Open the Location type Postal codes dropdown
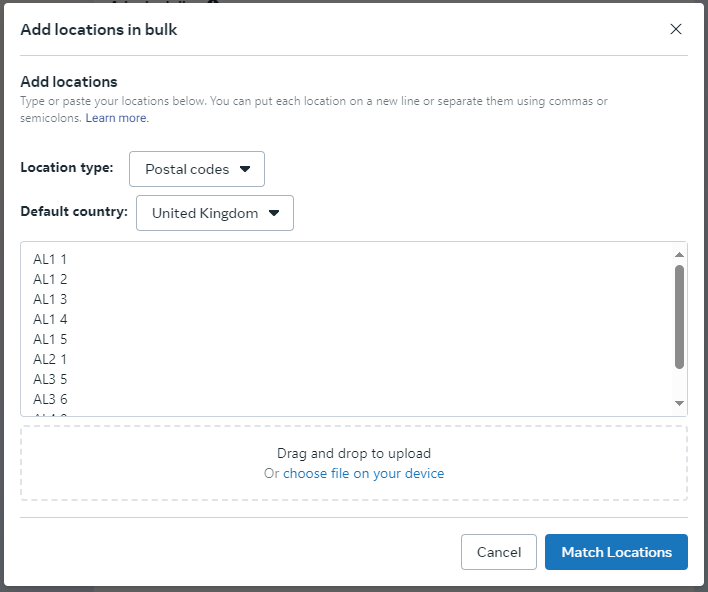This screenshot has height=592, width=708. (x=197, y=169)
